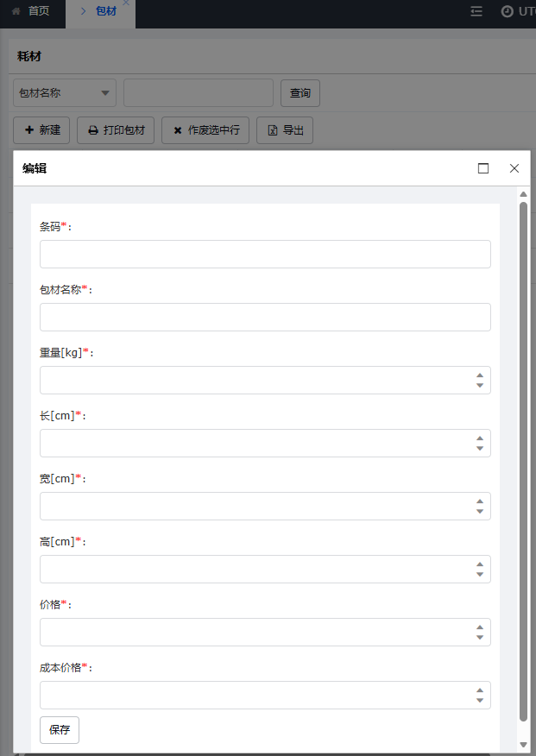536x756 pixels.
Task: Click the 新建 button with plus icon
Action: pyautogui.click(x=41, y=130)
